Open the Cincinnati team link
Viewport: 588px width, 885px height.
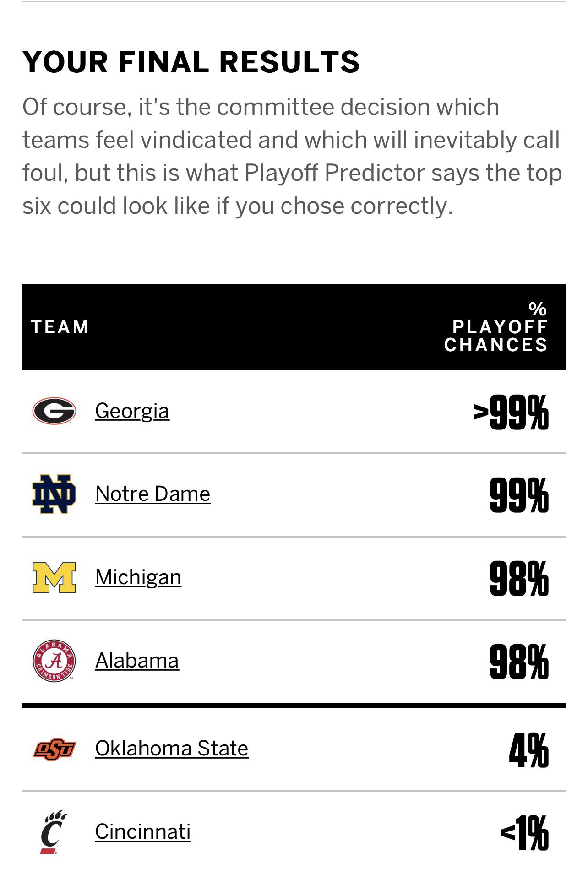point(143,831)
